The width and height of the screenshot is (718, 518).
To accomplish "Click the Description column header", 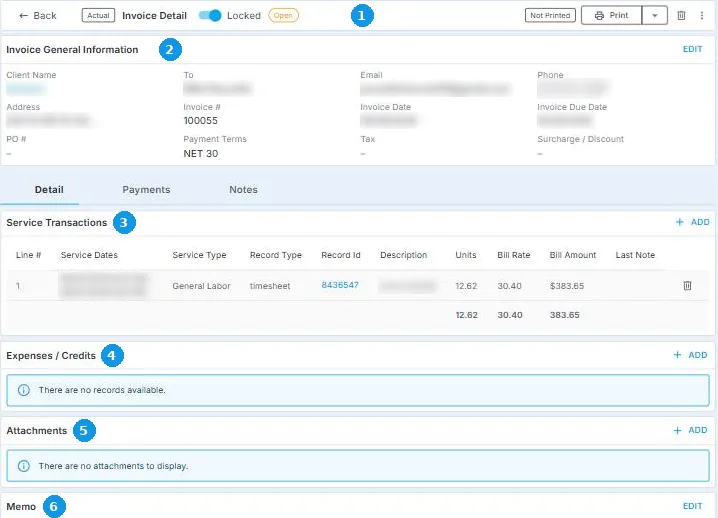I will (x=403, y=255).
